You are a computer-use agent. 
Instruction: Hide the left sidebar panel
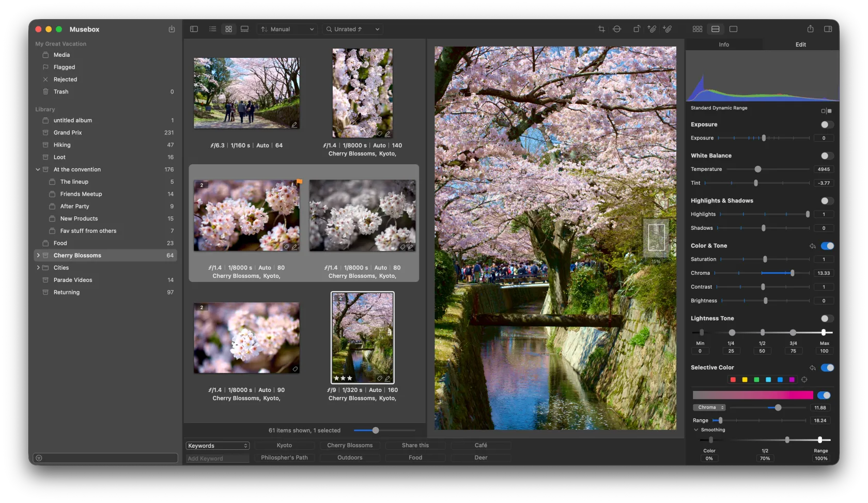pos(194,29)
